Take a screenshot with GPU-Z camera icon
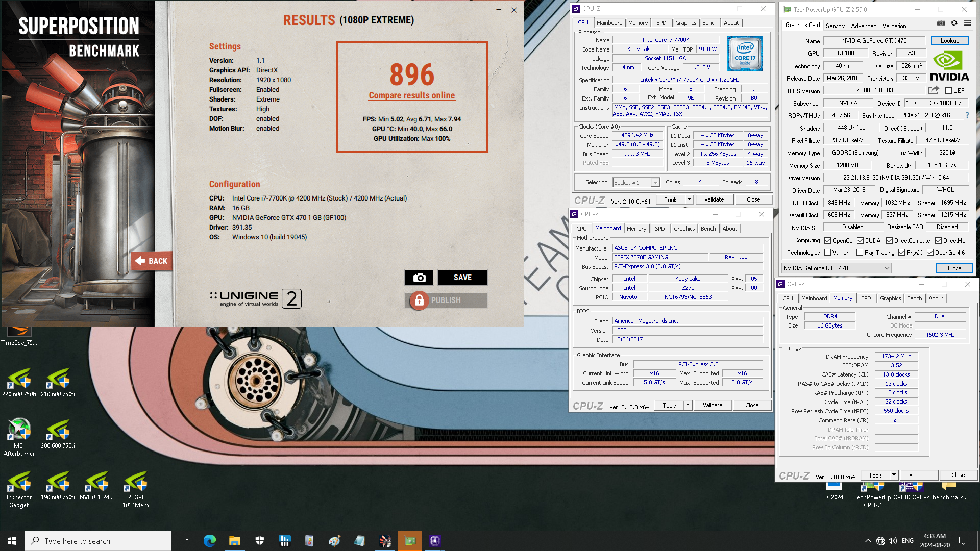This screenshot has width=980, height=551. click(941, 23)
